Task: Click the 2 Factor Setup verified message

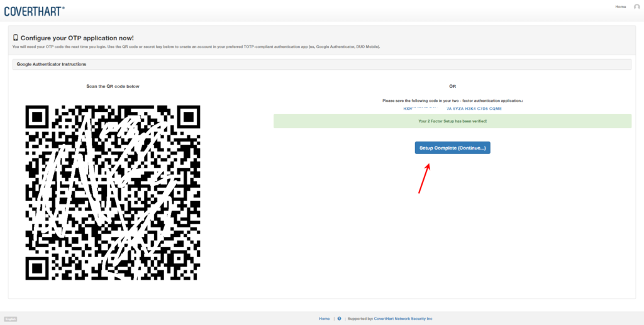Action: click(452, 121)
